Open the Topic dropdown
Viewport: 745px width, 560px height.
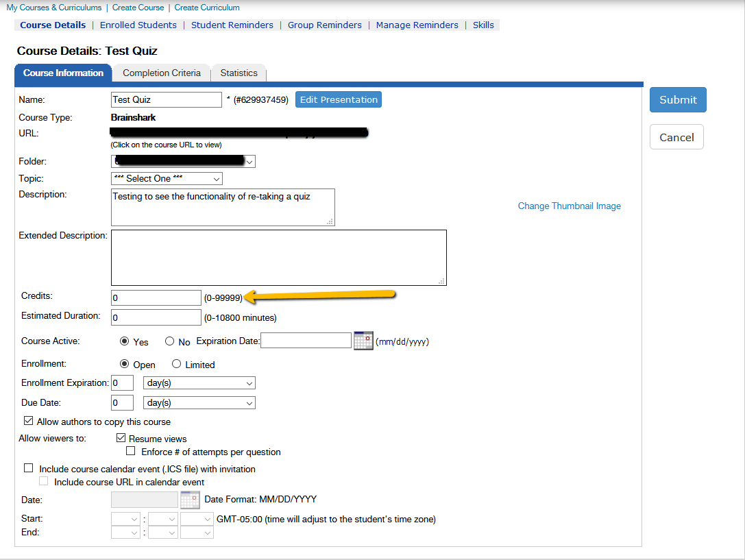point(167,178)
